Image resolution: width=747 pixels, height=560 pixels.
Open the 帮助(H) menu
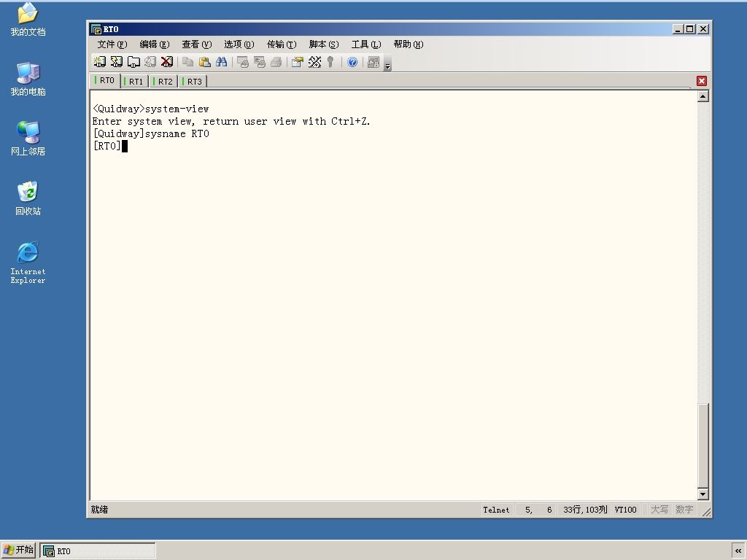pos(409,44)
